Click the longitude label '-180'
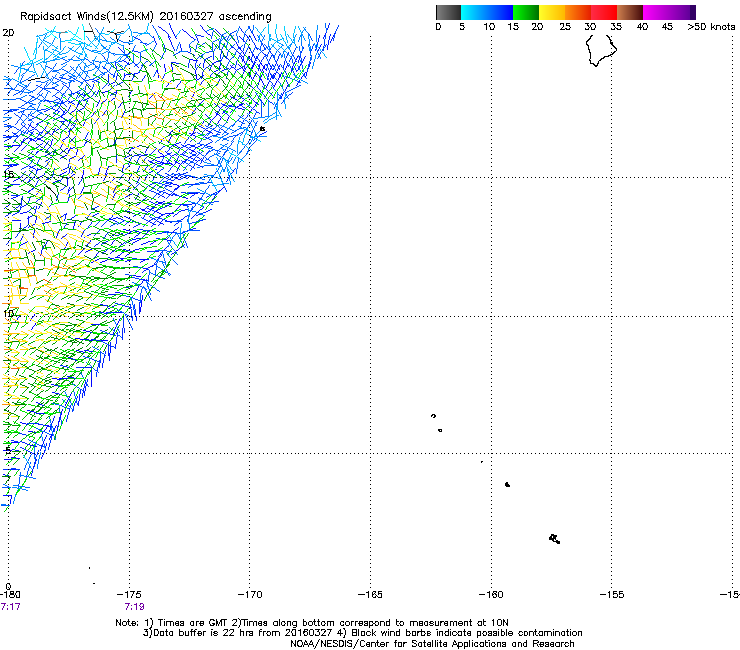This screenshot has width=740, height=650. pos(10,595)
